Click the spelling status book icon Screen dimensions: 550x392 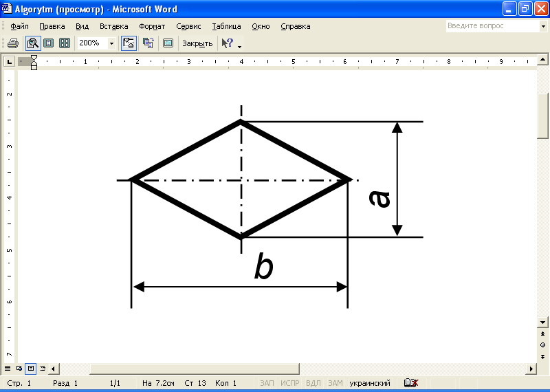pos(411,383)
